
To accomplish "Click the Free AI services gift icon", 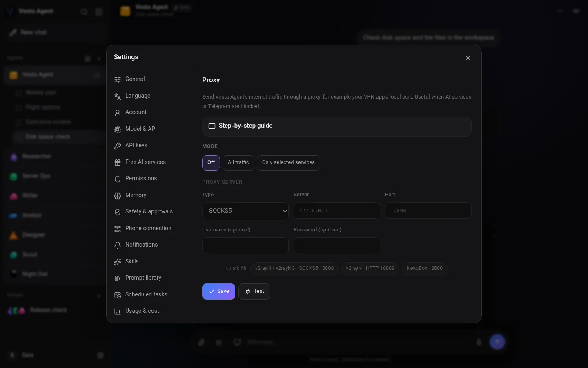I will (118, 162).
